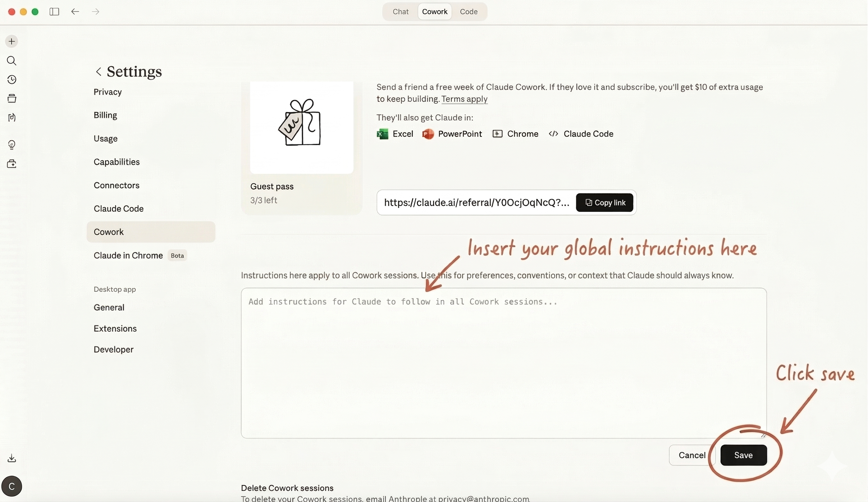Viewport: 868px width, 502px height.
Task: Open the projects box icon in sidebar
Action: pyautogui.click(x=12, y=98)
